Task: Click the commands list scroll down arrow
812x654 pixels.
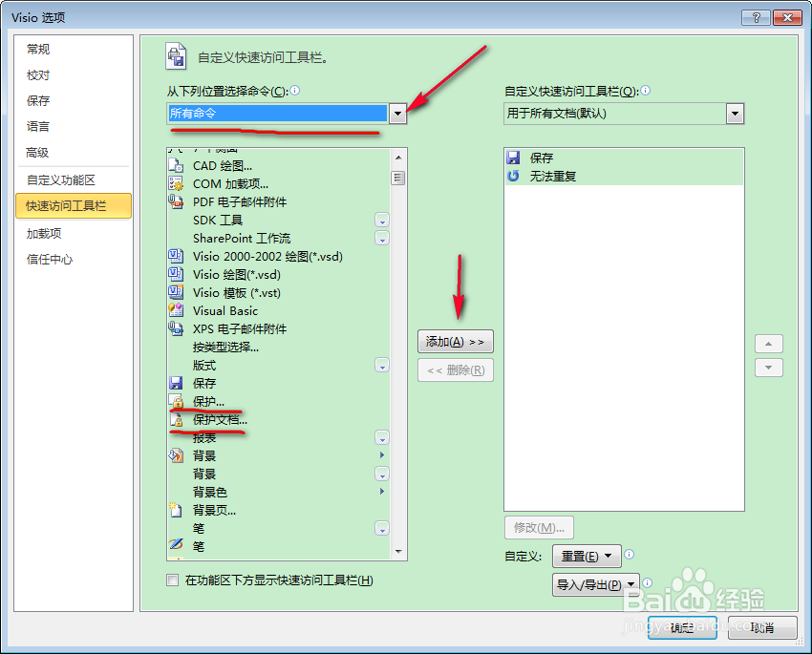Action: pyautogui.click(x=398, y=552)
